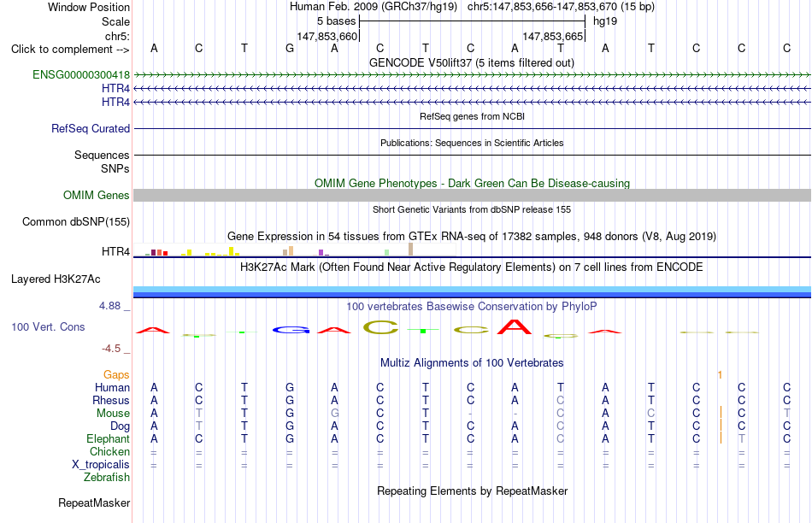This screenshot has width=812, height=523.
Task: Click the Human Feb. 2009 (GRCh37/hg19) text
Action: point(374,7)
